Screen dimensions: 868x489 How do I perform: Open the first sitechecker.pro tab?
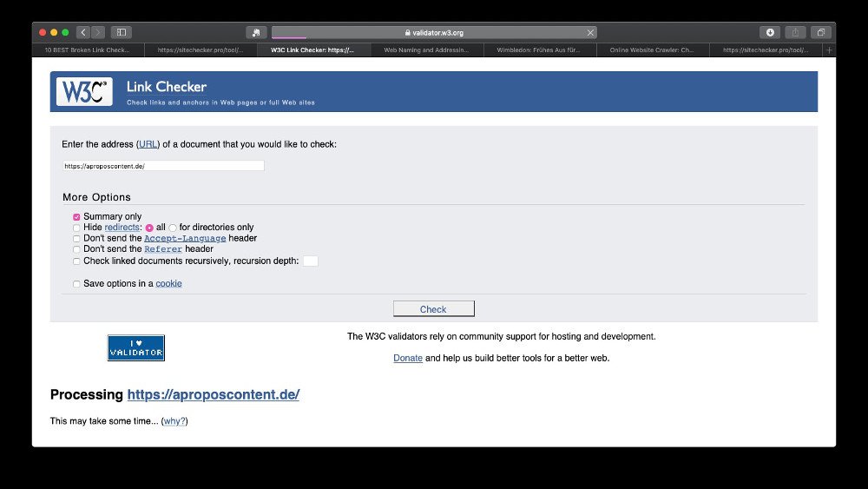(x=201, y=50)
